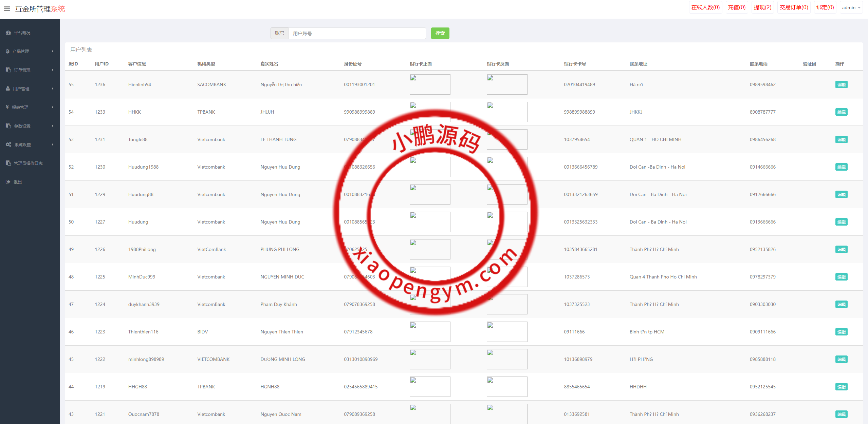Click the hamburger menu icon
This screenshot has width=868, height=424.
point(7,9)
